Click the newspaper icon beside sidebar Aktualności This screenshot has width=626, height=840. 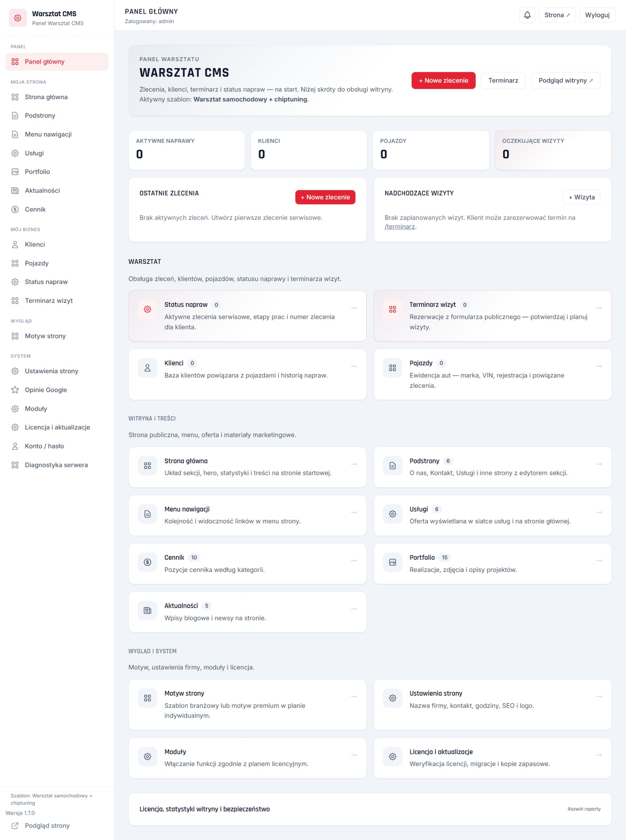(x=15, y=190)
